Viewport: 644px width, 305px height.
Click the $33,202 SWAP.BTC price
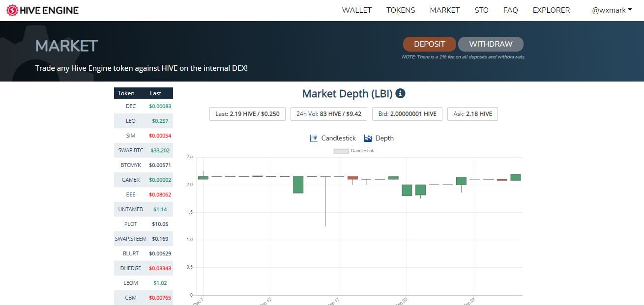[160, 150]
